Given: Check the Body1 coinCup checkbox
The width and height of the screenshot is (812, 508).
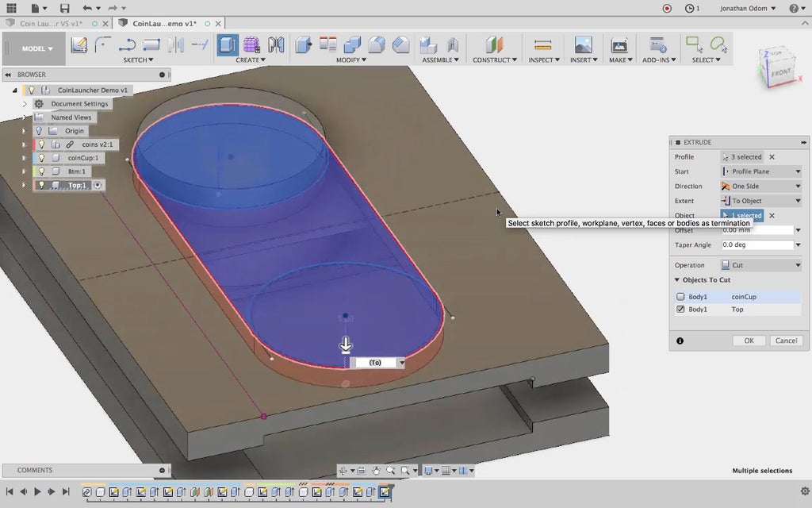Looking at the screenshot, I should (680, 297).
